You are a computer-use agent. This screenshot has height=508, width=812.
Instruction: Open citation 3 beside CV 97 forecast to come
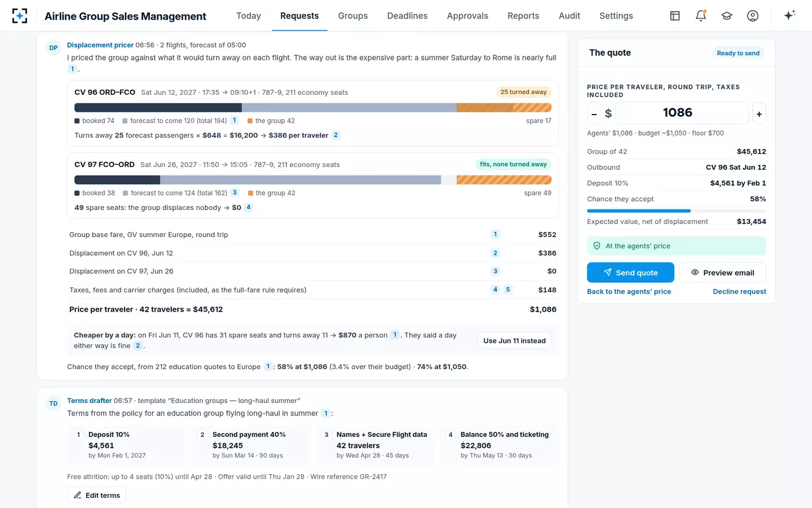235,192
